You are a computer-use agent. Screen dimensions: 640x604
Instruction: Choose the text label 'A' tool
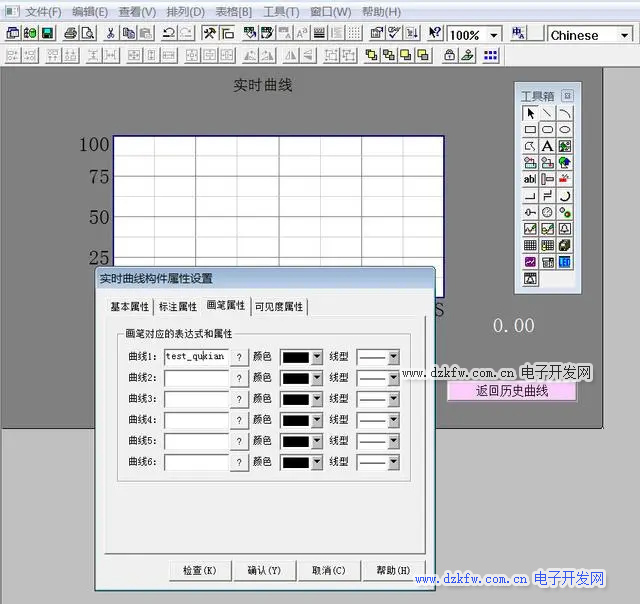[547, 146]
